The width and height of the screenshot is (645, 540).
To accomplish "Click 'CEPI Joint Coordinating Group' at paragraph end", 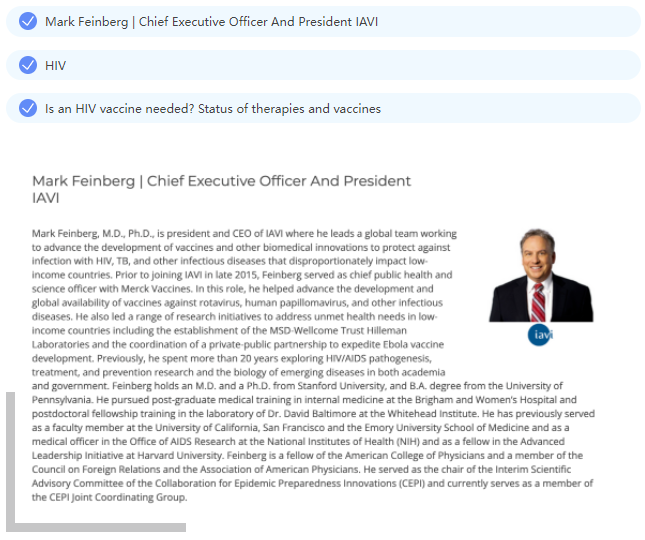I will [x=117, y=497].
